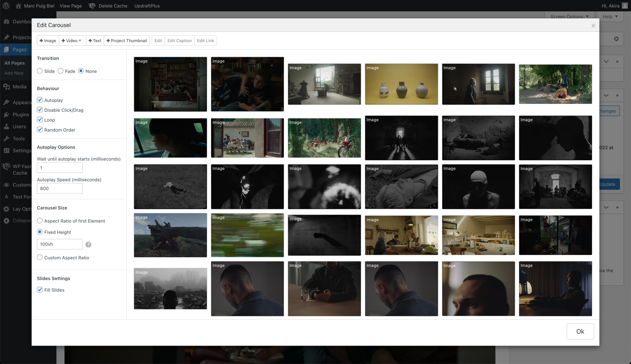
Task: Click the Tools wrench icon
Action: coord(7,138)
